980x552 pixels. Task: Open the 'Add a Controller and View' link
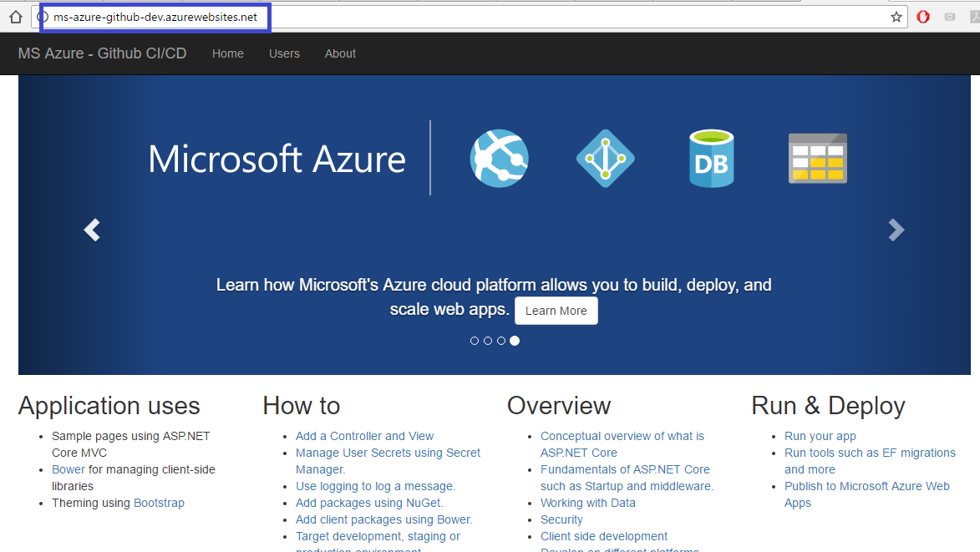[x=364, y=436]
